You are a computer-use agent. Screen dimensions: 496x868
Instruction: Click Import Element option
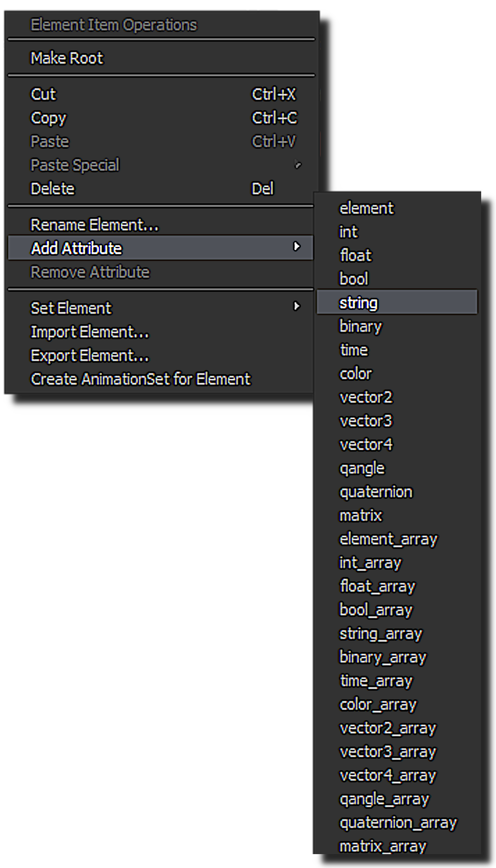pyautogui.click(x=90, y=332)
